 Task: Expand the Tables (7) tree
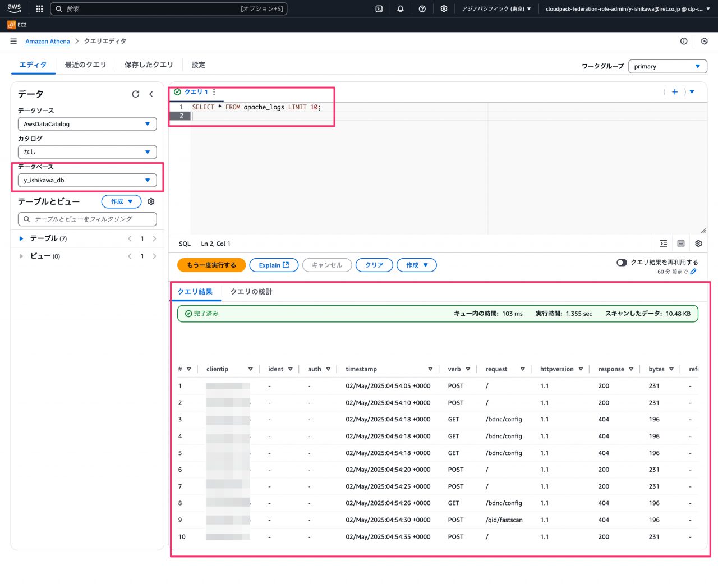(21, 238)
